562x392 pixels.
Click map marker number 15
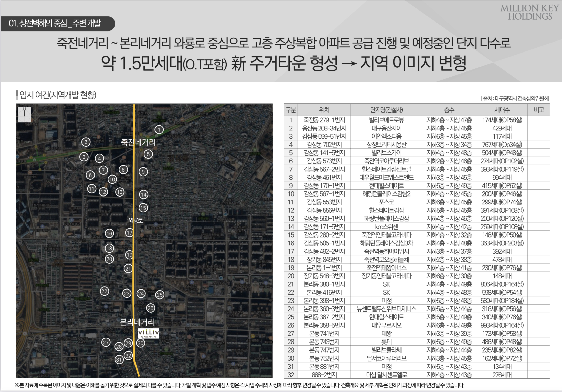tap(143, 208)
